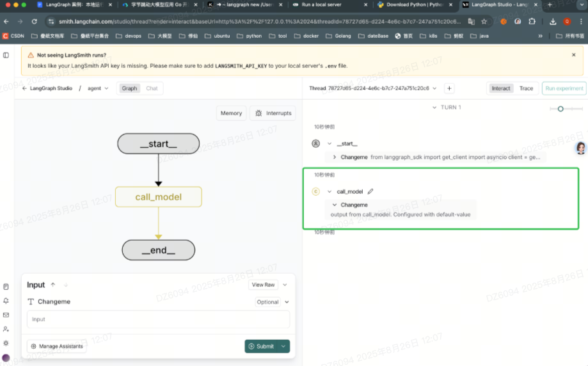The image size is (588, 366).
Task: Open the agent graph dropdown
Action: pos(98,88)
